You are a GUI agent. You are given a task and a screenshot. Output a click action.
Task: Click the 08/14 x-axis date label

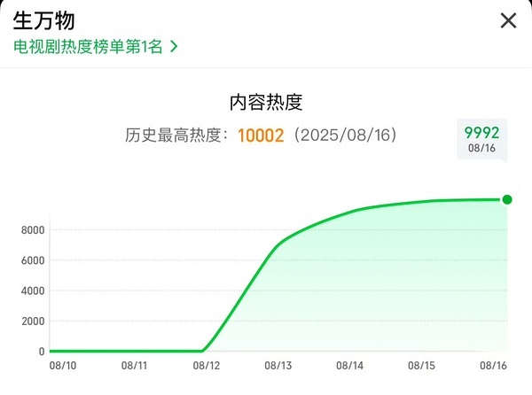pyautogui.click(x=350, y=366)
